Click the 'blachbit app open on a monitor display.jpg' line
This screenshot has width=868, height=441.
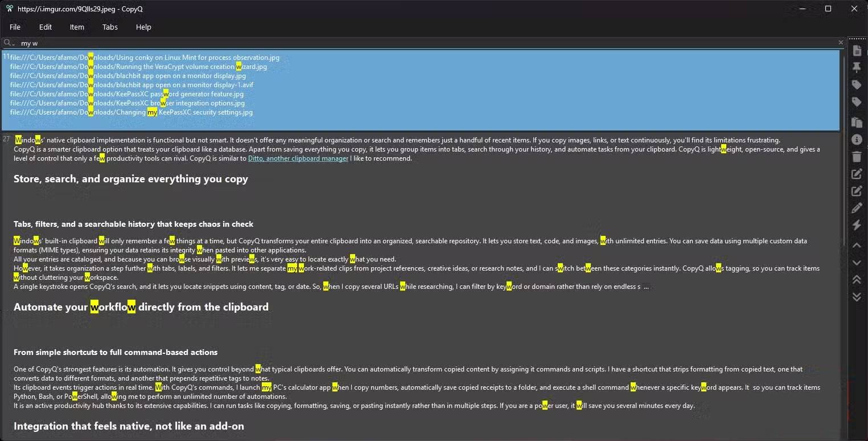click(x=128, y=76)
